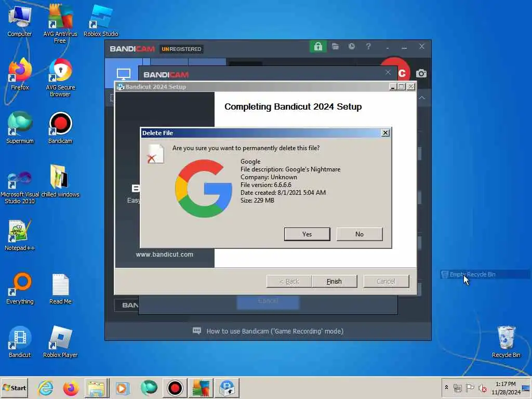Viewport: 532px width, 399px height.
Task: Open the Bandicam help question mark icon
Action: [x=368, y=46]
